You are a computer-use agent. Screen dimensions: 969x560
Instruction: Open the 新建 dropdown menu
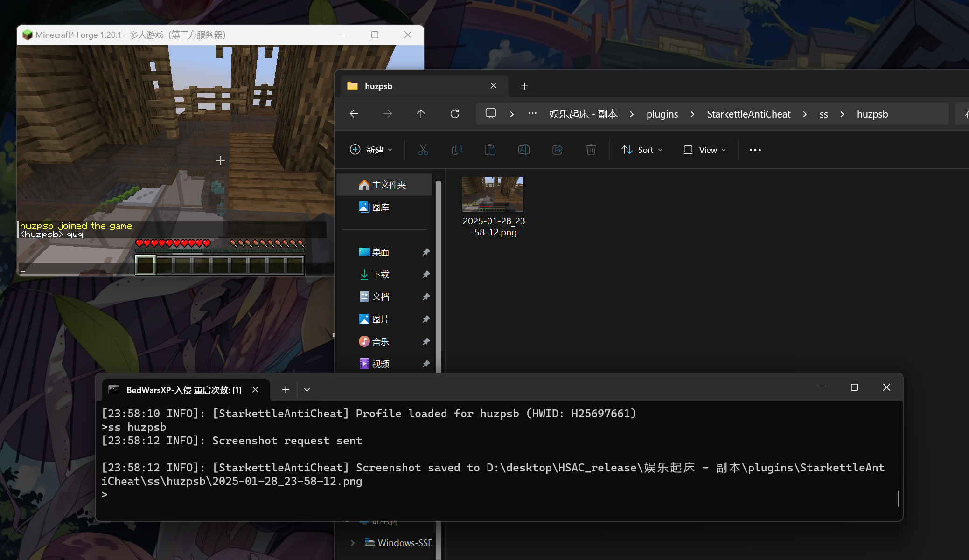coord(371,150)
